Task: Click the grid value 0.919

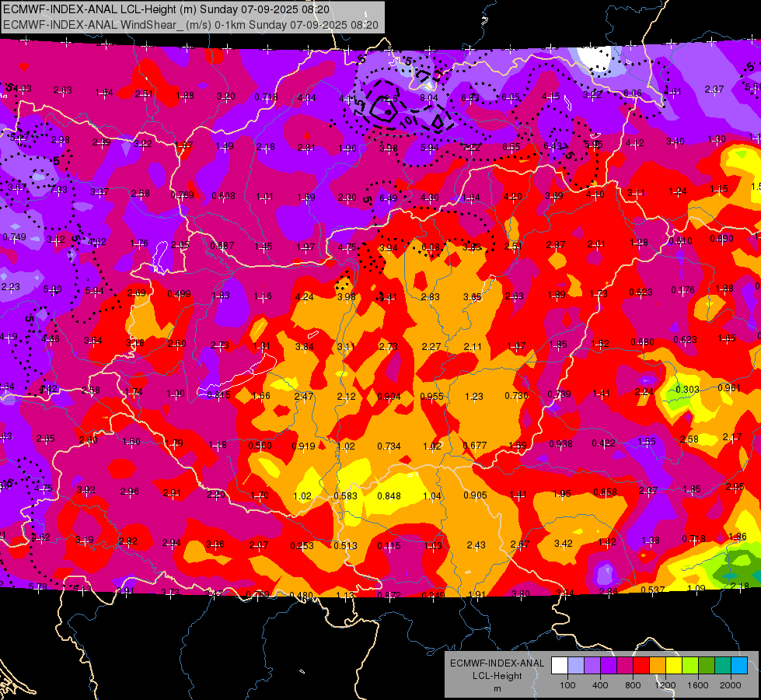Action: coord(303,446)
